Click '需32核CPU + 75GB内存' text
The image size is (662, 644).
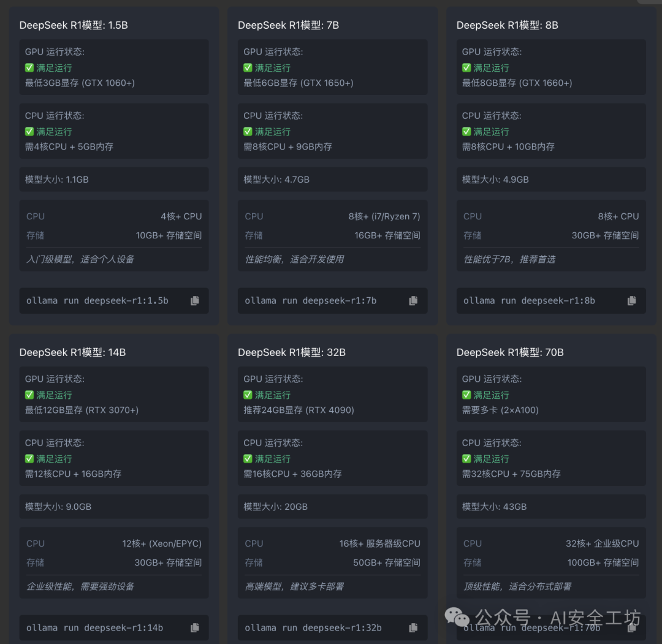pos(511,474)
